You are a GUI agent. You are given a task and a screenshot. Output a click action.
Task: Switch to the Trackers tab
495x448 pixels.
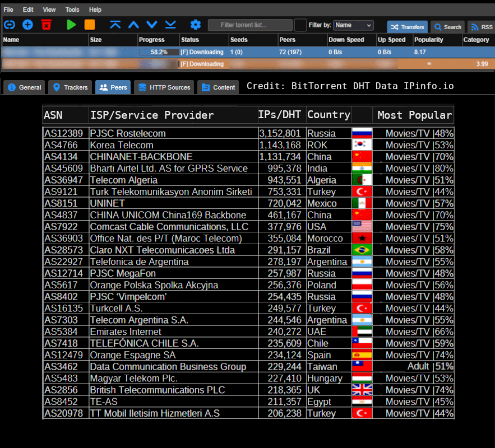[71, 87]
